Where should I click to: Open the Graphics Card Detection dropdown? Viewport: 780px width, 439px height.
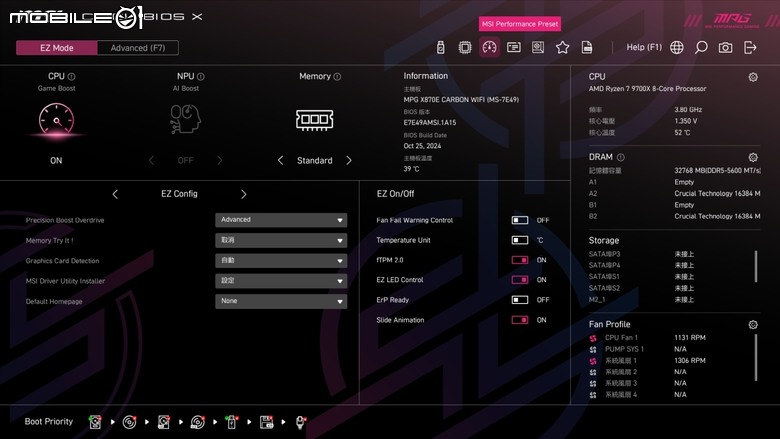[x=281, y=261]
